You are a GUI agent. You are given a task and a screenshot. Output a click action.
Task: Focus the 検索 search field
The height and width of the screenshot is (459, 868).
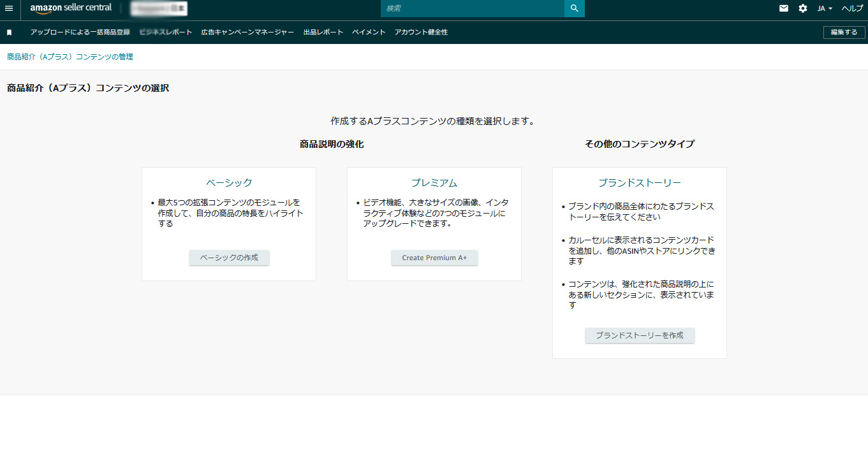click(473, 8)
